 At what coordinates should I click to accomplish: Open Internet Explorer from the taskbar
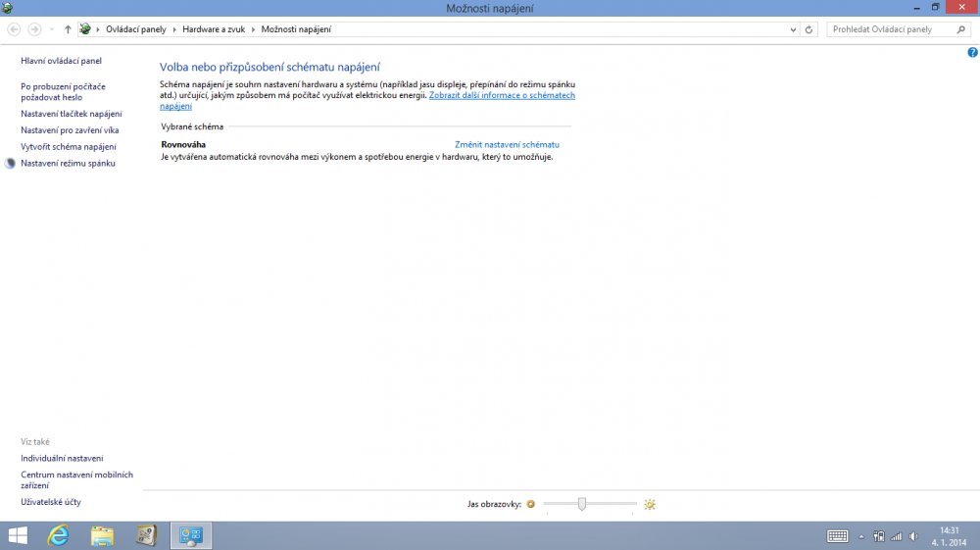(x=59, y=535)
